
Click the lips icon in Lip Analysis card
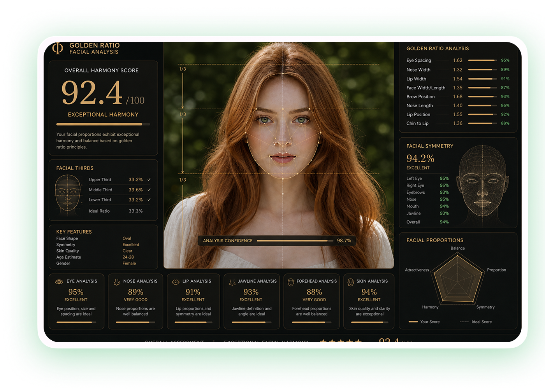175,282
